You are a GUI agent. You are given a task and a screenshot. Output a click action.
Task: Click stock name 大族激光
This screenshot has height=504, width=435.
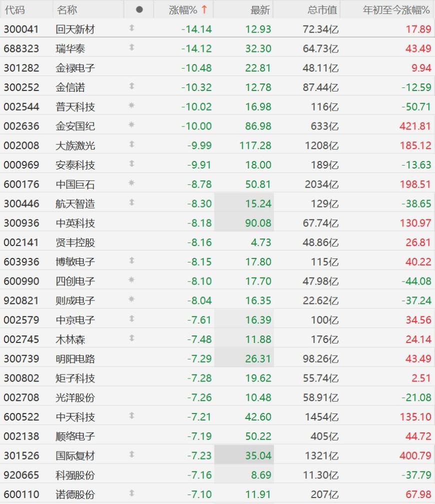pos(75,145)
